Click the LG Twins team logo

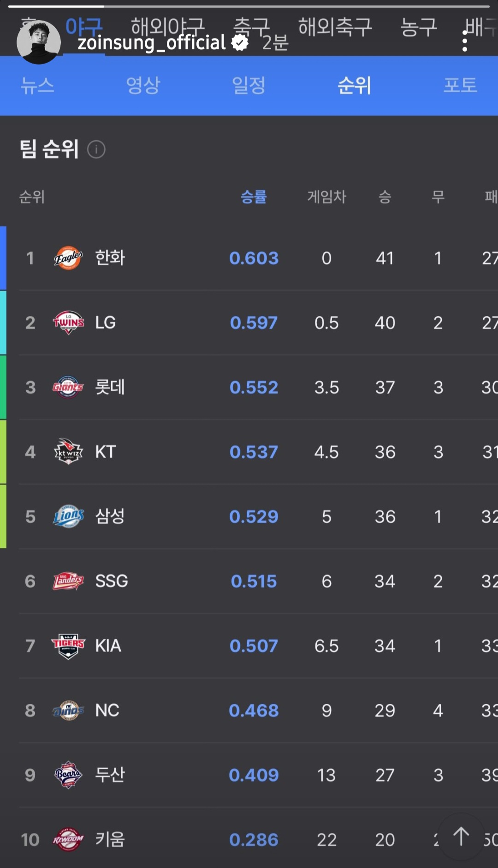68,322
